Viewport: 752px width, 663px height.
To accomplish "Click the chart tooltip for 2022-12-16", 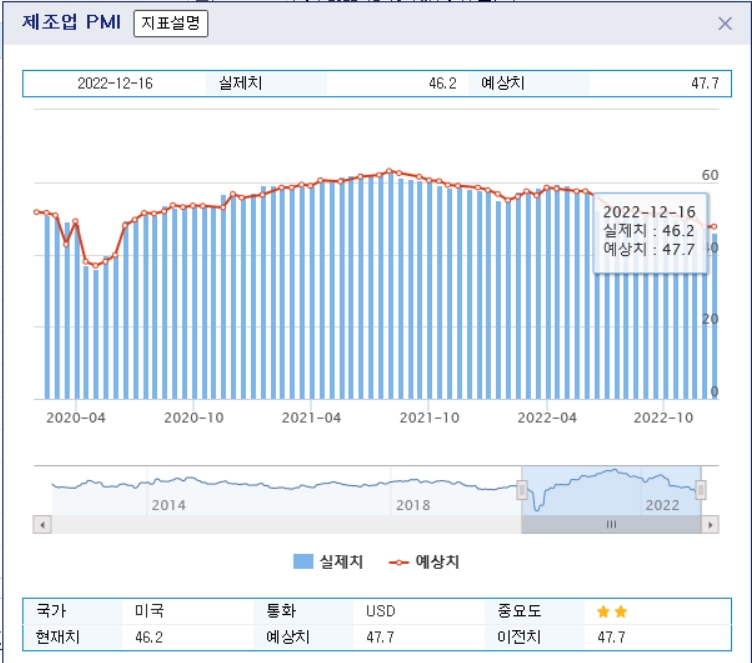I will (650, 233).
